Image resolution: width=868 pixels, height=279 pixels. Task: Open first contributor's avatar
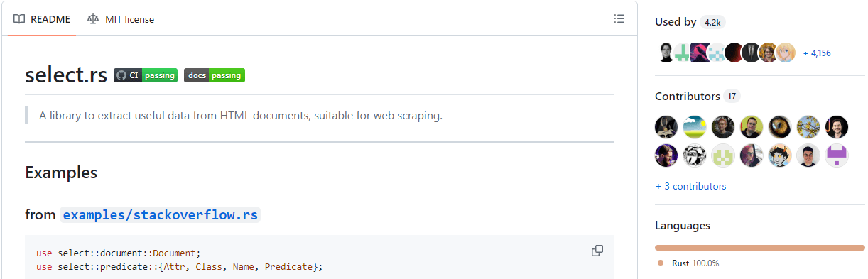(666, 127)
